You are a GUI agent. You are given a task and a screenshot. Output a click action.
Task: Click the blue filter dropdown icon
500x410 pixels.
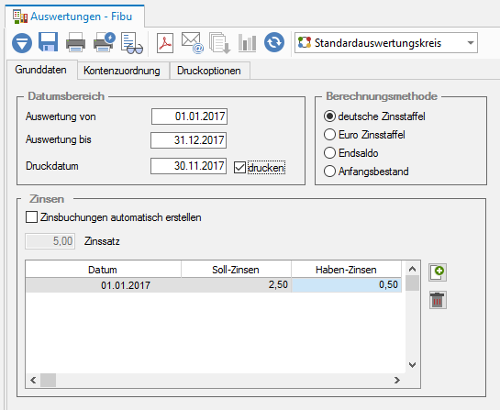point(22,43)
